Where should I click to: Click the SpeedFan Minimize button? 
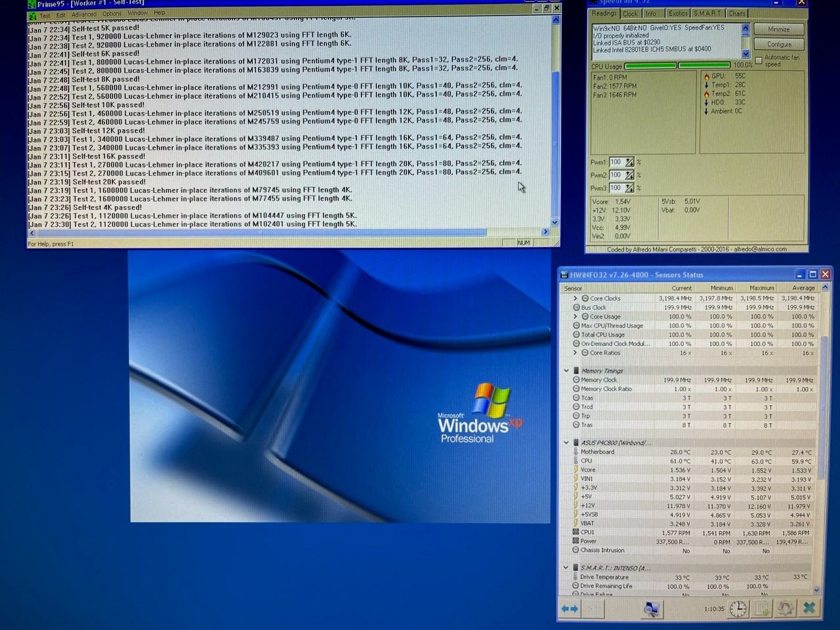[779, 30]
